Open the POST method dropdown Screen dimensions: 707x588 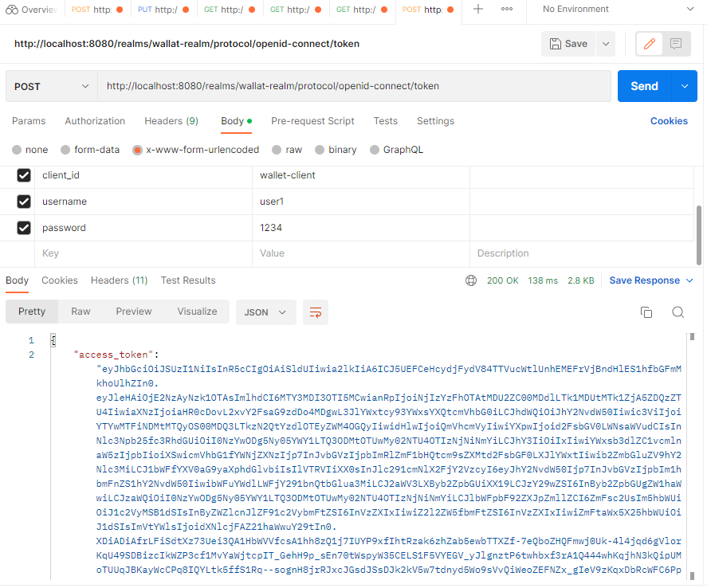[x=50, y=85]
